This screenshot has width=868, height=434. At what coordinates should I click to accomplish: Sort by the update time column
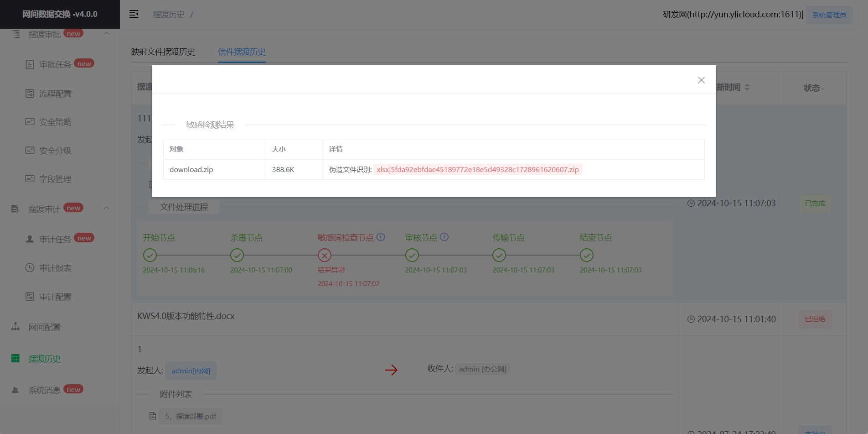747,87
